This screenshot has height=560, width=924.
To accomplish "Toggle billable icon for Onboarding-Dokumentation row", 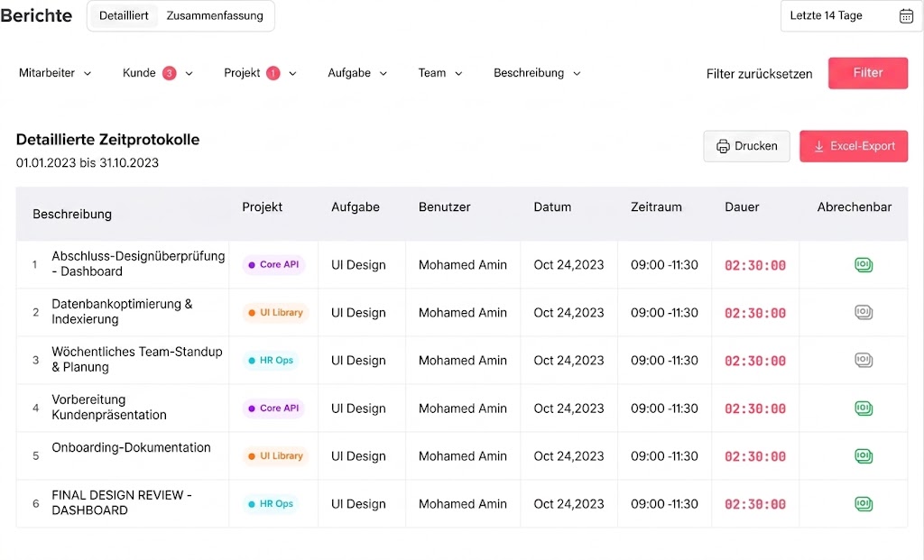I will [x=864, y=455].
